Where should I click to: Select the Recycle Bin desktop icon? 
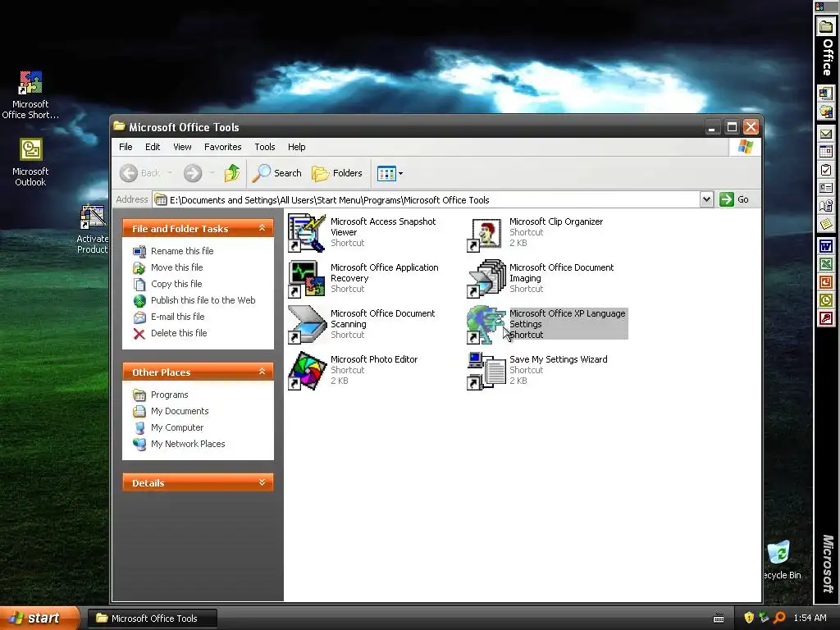click(x=781, y=559)
